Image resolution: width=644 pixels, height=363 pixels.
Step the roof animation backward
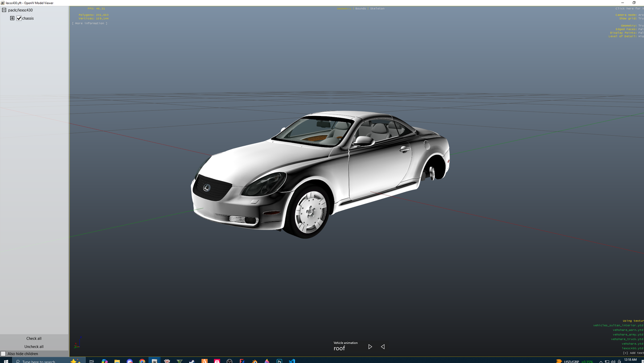pyautogui.click(x=382, y=346)
